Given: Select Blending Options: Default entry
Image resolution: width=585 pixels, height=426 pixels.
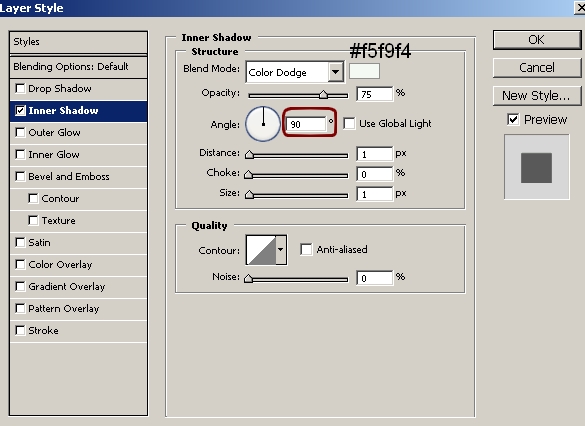Looking at the screenshot, I should 78,67.
